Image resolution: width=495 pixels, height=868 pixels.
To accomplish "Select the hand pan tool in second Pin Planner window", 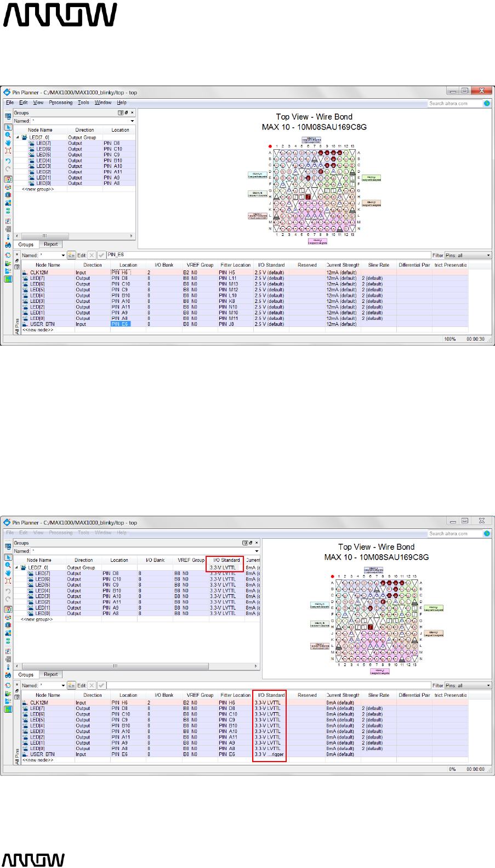I will 8,573.
